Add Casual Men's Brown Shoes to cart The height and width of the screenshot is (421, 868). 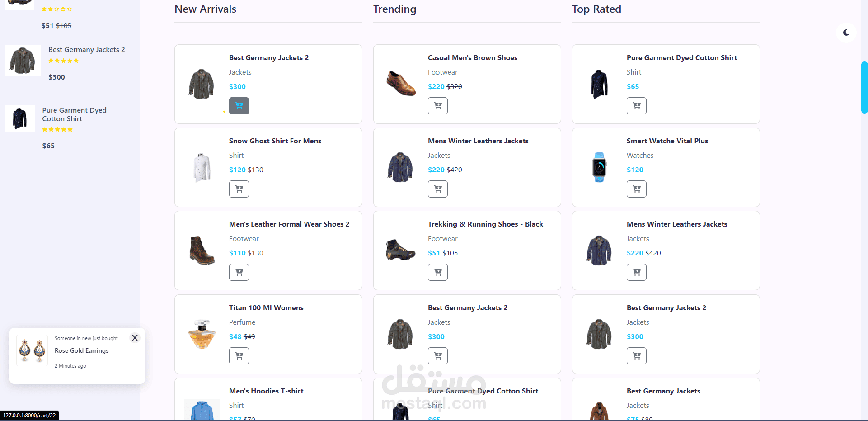[x=438, y=106]
